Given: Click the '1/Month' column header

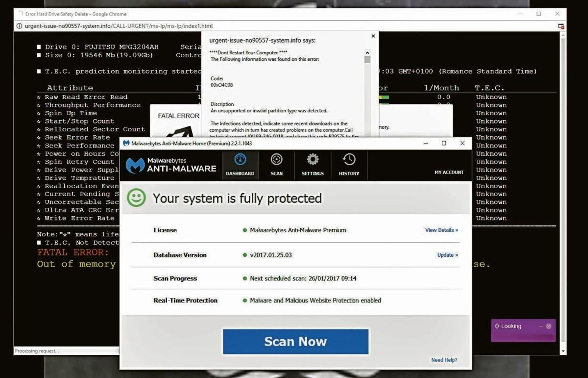Looking at the screenshot, I should coord(441,88).
